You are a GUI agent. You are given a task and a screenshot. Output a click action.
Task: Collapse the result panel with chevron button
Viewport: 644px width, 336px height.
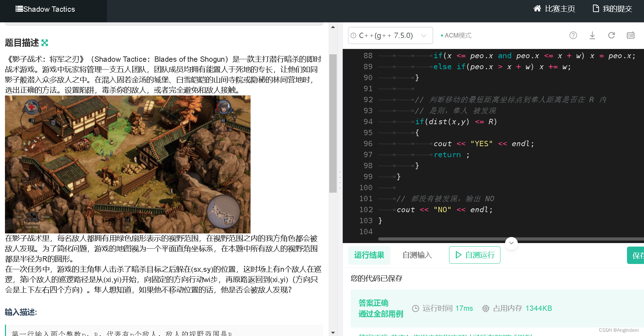tap(511, 243)
